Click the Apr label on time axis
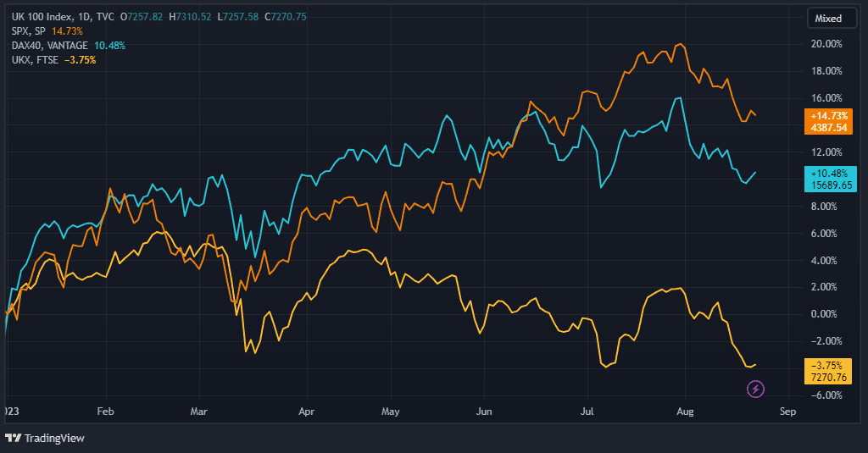The width and height of the screenshot is (868, 453). (306, 412)
